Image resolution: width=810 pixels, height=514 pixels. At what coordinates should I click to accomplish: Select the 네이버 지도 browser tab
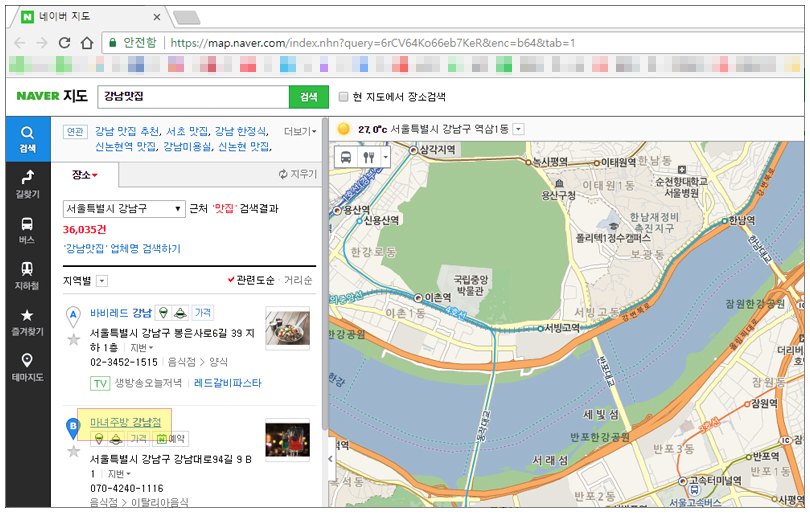click(x=90, y=17)
